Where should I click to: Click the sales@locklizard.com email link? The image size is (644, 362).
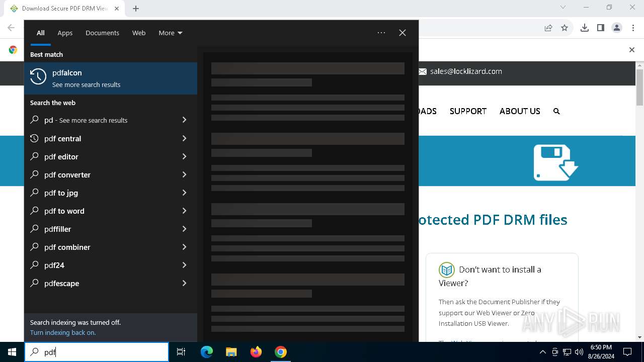(x=466, y=71)
